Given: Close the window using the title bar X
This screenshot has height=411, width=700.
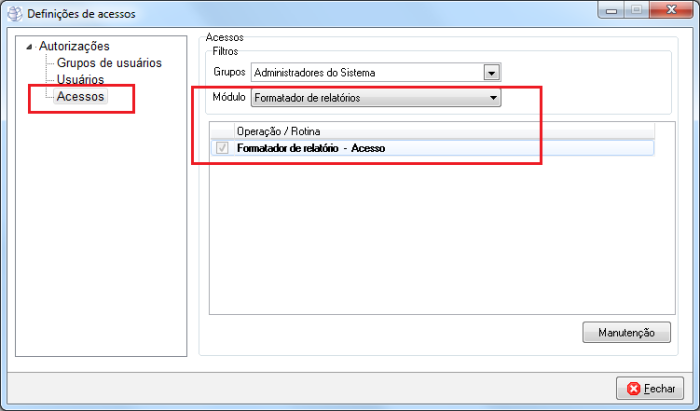Looking at the screenshot, I should (671, 10).
